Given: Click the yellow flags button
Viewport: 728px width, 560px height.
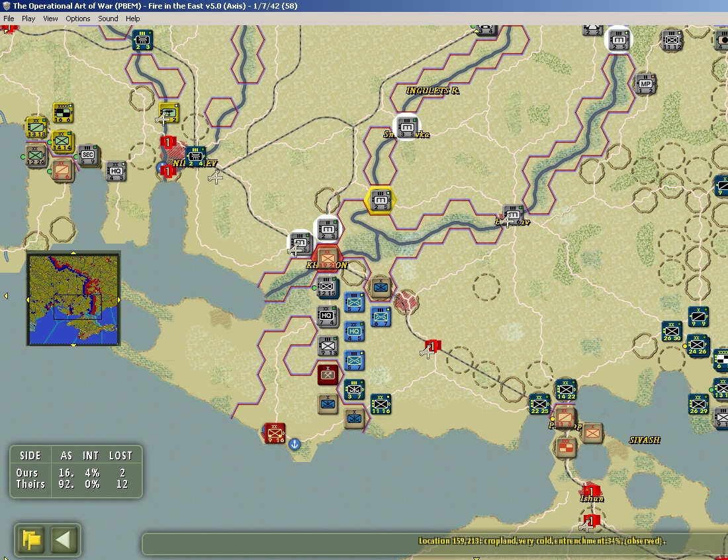Looking at the screenshot, I should 32,539.
